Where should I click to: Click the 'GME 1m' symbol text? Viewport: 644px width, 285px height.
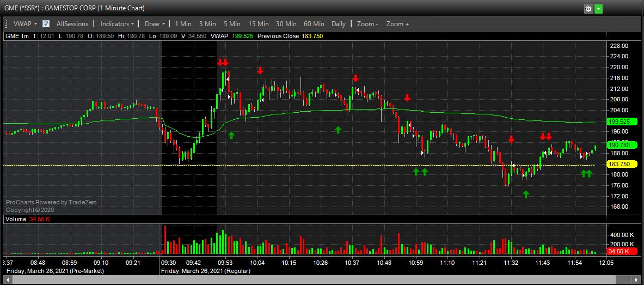pos(17,36)
